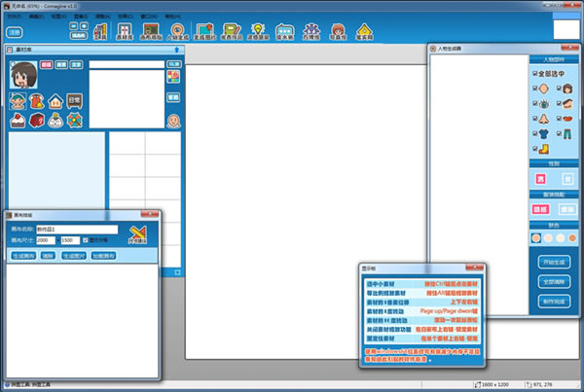This screenshot has width=584, height=392.
Task: Click the 开始生成 button
Action: tap(554, 261)
